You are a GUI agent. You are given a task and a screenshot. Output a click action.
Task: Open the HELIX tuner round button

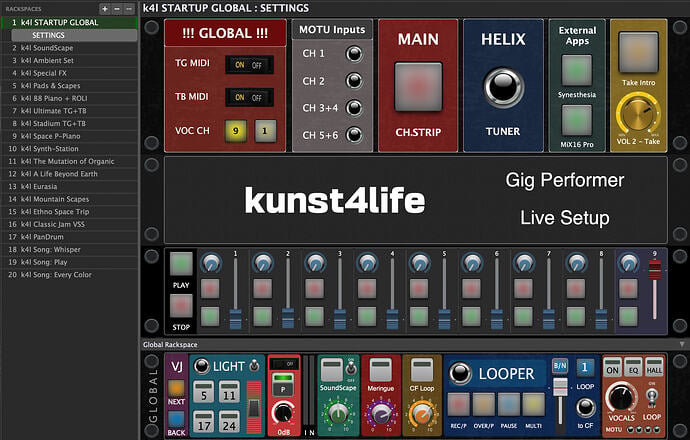coord(503,87)
